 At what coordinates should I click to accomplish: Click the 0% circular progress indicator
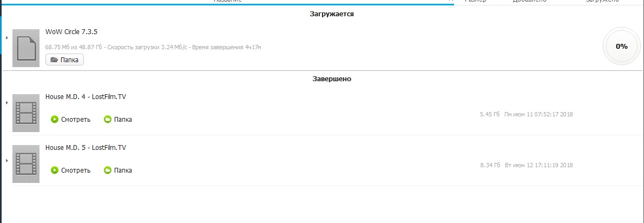pyautogui.click(x=621, y=47)
